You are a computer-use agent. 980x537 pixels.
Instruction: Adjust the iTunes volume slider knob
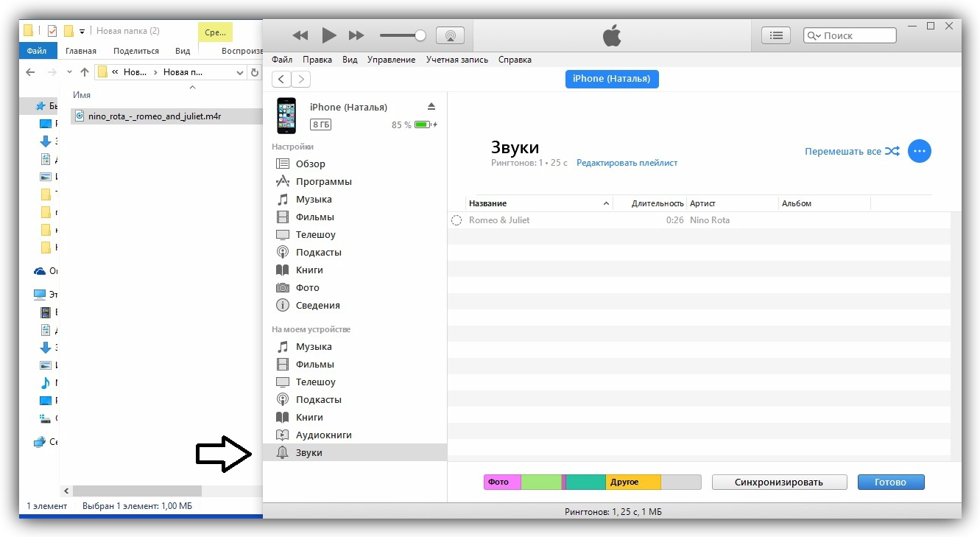(x=420, y=35)
